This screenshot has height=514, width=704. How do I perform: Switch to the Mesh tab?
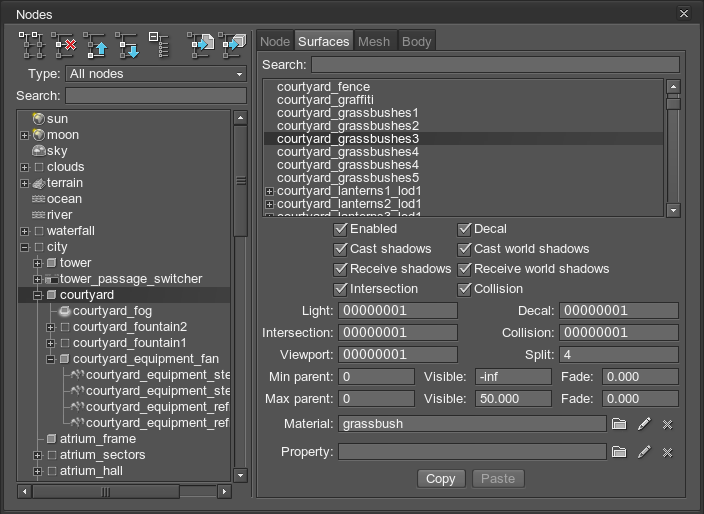click(x=374, y=41)
